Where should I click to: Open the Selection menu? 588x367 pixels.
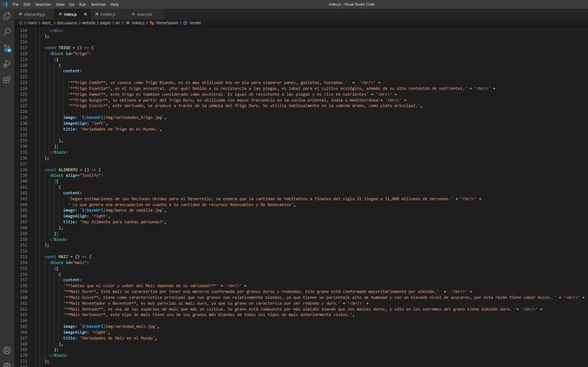(43, 4)
